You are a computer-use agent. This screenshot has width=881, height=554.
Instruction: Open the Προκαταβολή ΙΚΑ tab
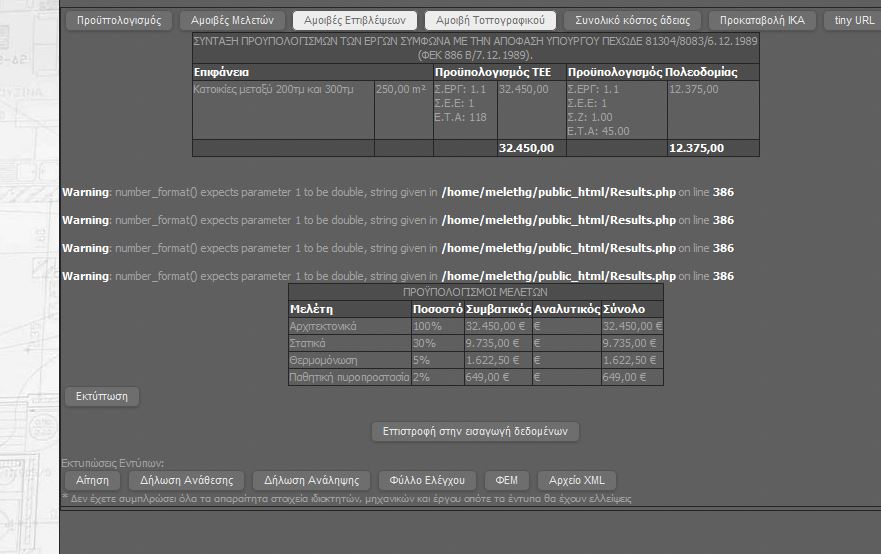point(762,20)
